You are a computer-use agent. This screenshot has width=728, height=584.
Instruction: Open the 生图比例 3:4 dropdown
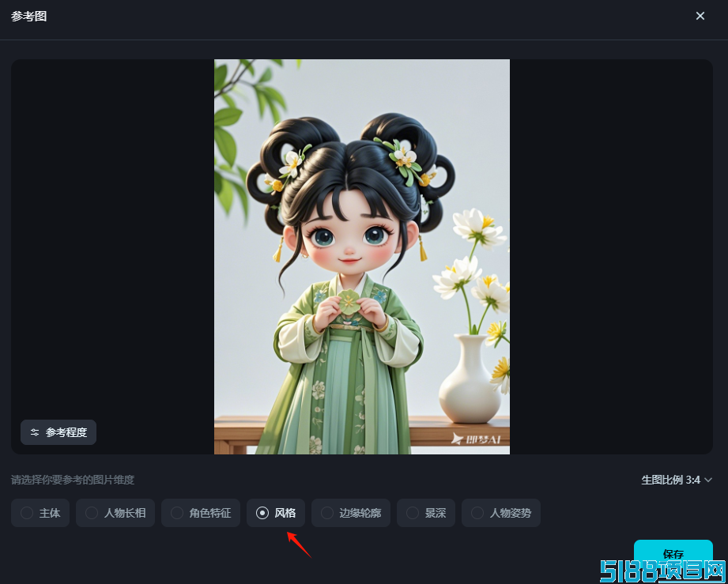[x=677, y=480]
